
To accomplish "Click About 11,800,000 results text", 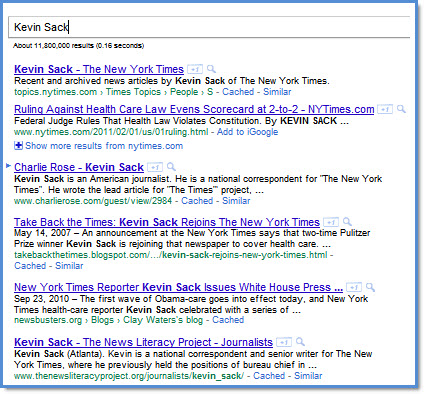I will 78,46.
